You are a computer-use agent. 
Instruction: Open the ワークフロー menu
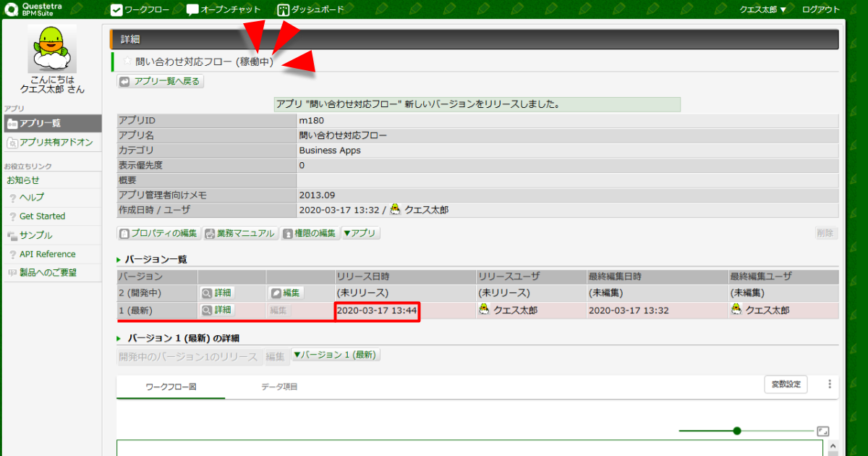point(140,10)
